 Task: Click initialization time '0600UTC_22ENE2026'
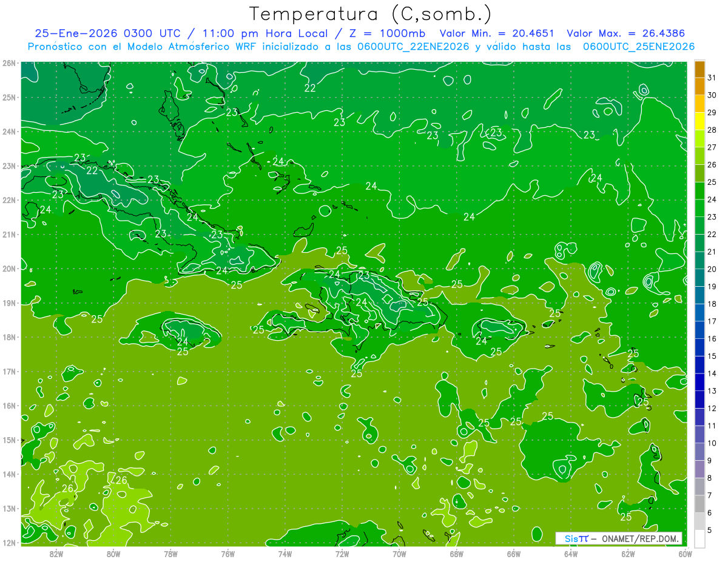[x=412, y=47]
